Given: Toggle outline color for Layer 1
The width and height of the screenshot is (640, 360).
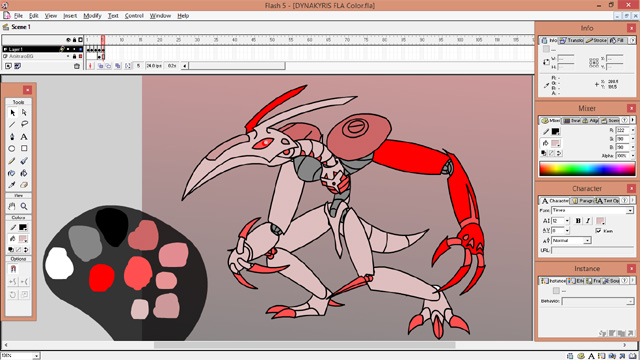Looking at the screenshot, I should [x=80, y=49].
